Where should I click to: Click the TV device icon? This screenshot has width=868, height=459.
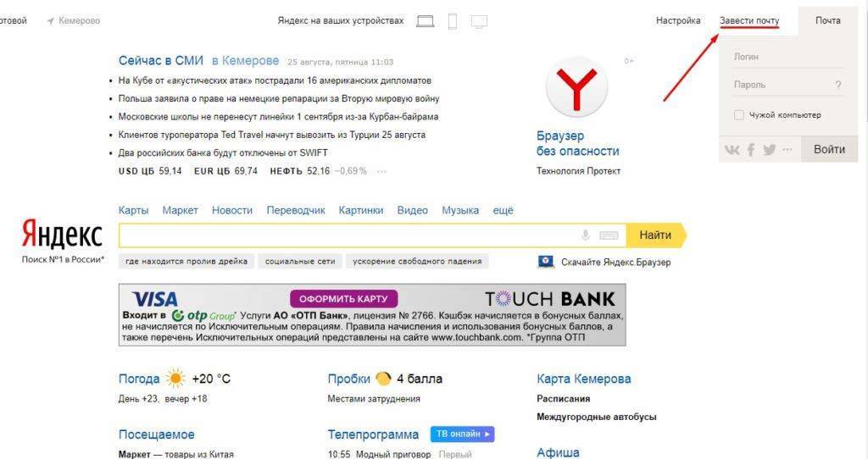pos(480,21)
